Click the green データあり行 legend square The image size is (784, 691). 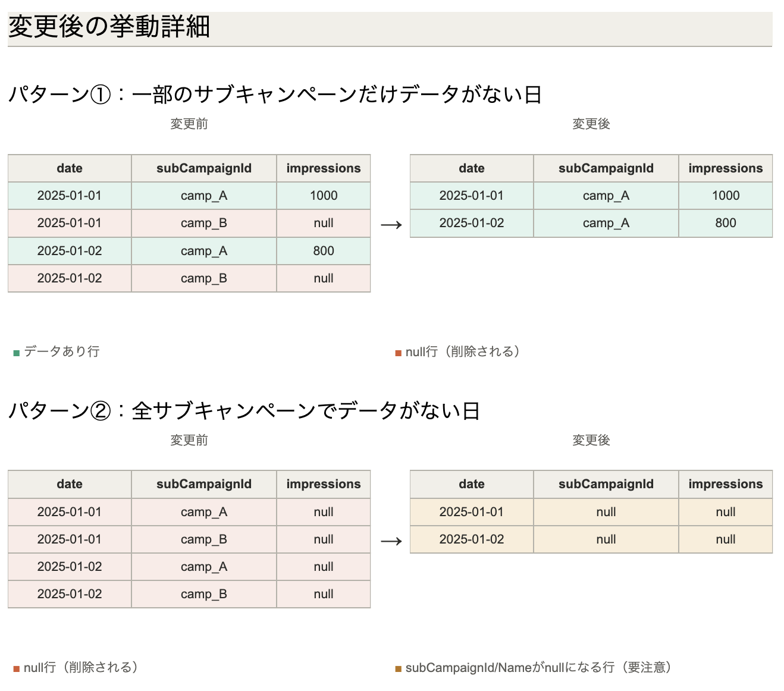(x=17, y=353)
